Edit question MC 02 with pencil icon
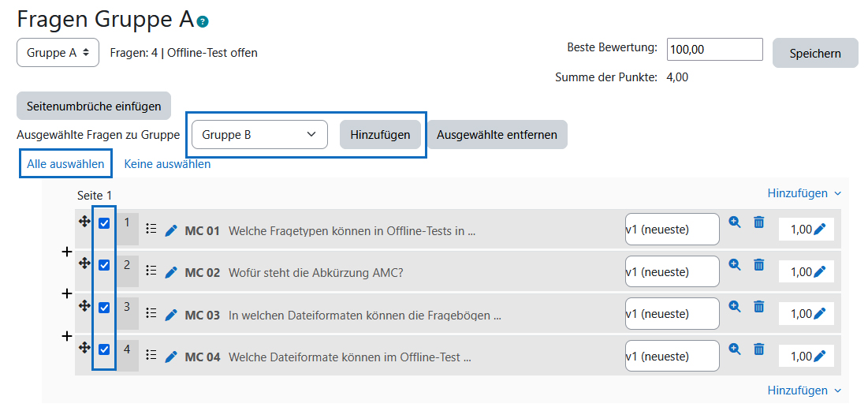The image size is (868, 411). [172, 272]
